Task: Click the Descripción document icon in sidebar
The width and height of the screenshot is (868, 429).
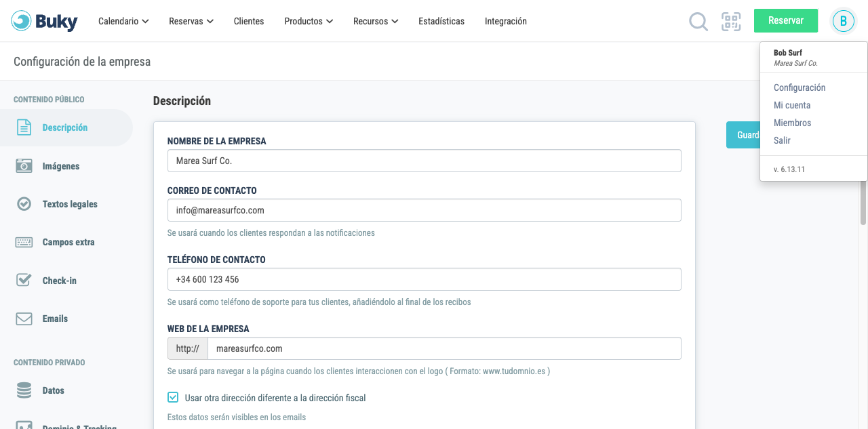Action: click(x=24, y=127)
